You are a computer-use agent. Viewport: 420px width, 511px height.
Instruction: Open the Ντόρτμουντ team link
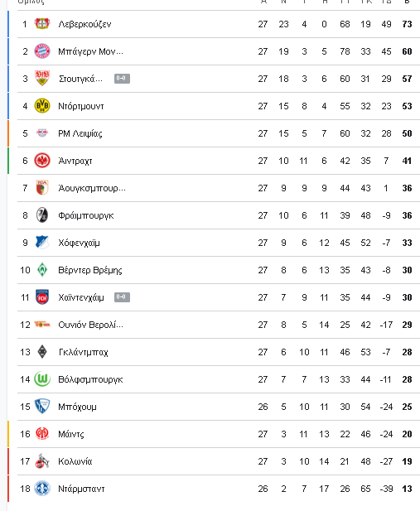click(81, 106)
